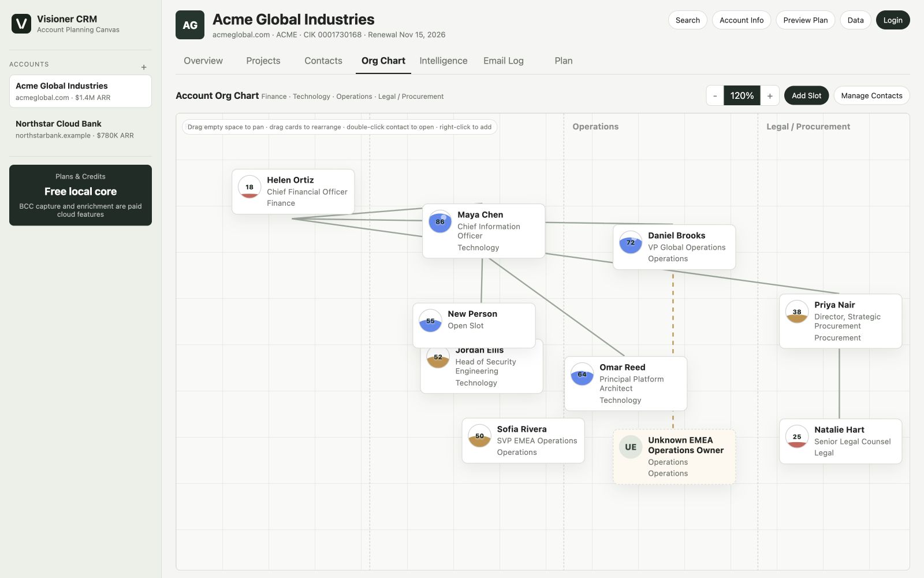Click the Search button

click(x=688, y=20)
